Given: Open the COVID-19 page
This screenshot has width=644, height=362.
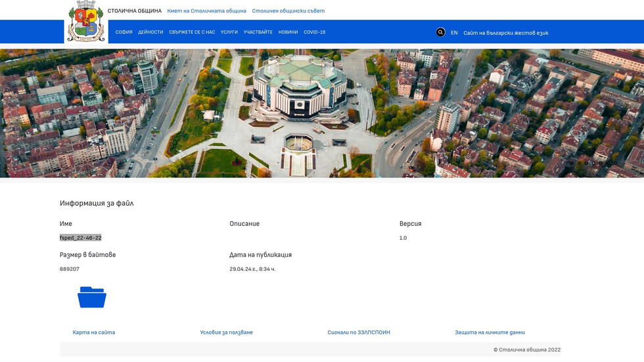Looking at the screenshot, I should coord(314,32).
